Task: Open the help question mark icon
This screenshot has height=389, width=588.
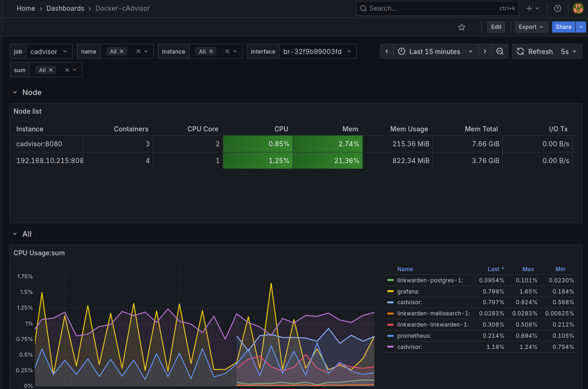Action: 557,8
